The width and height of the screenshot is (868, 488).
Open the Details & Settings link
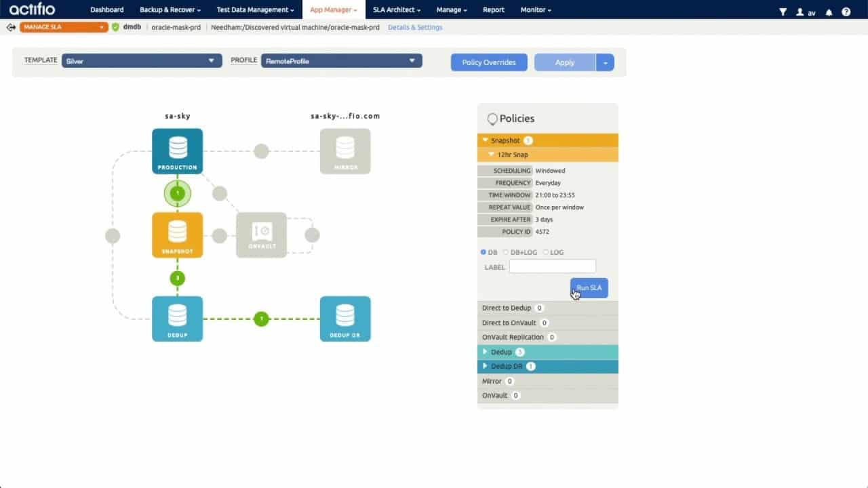(x=415, y=28)
